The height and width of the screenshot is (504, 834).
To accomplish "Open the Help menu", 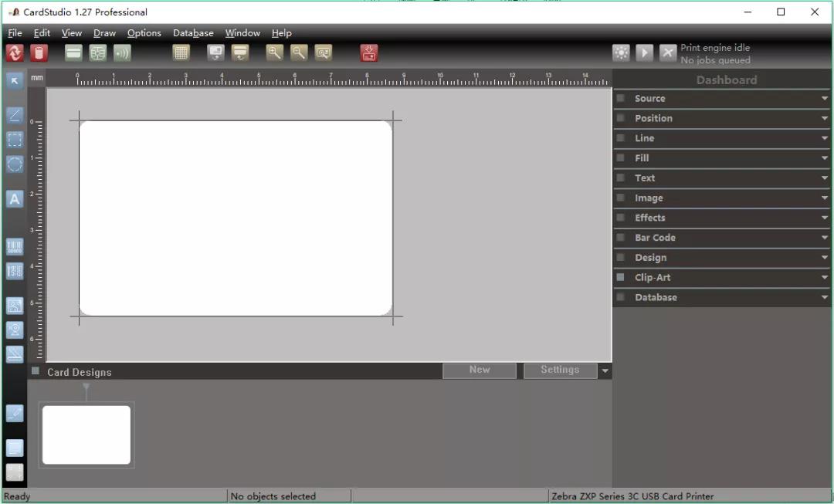I will (281, 33).
